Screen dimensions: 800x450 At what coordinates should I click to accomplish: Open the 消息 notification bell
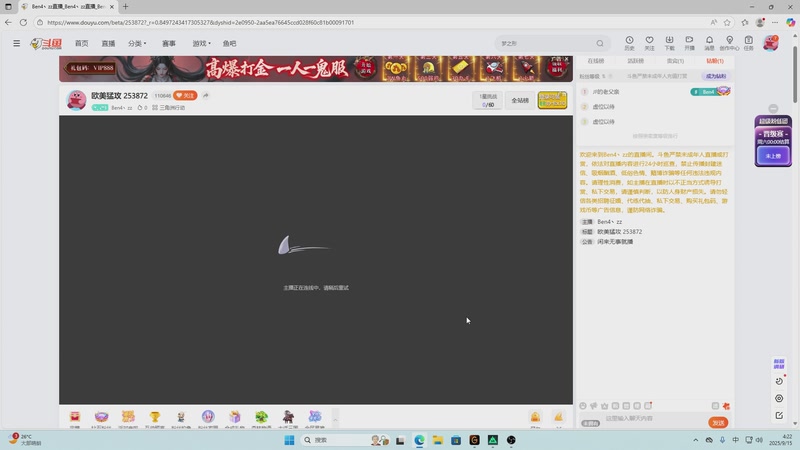[709, 43]
